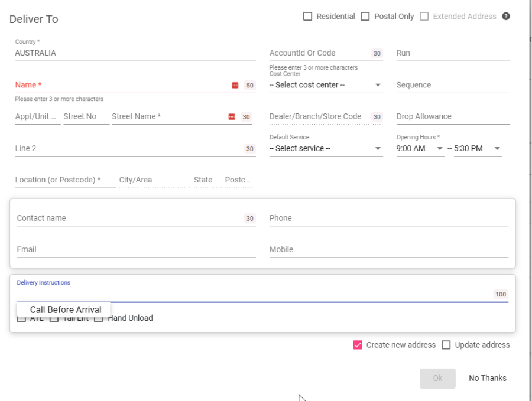Open the 9:00 AM opening time dropdown
The height and width of the screenshot is (401, 532).
[x=420, y=148]
